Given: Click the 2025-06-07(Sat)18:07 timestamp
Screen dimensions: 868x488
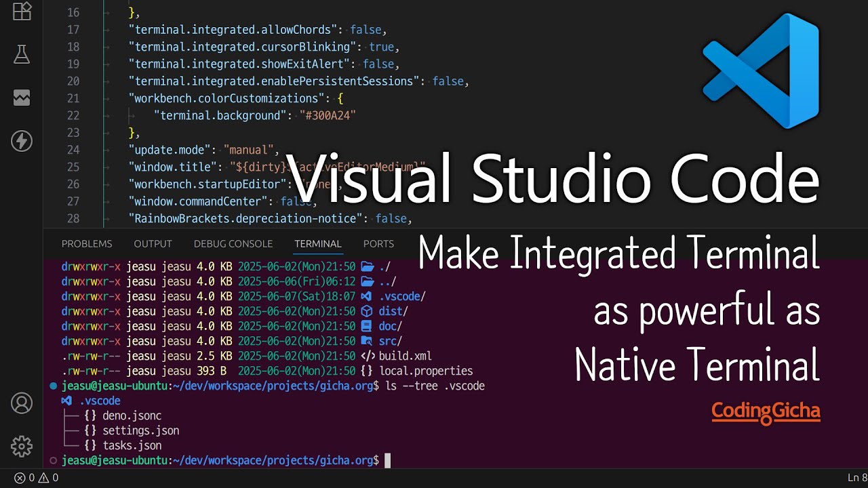Looking at the screenshot, I should coord(296,296).
